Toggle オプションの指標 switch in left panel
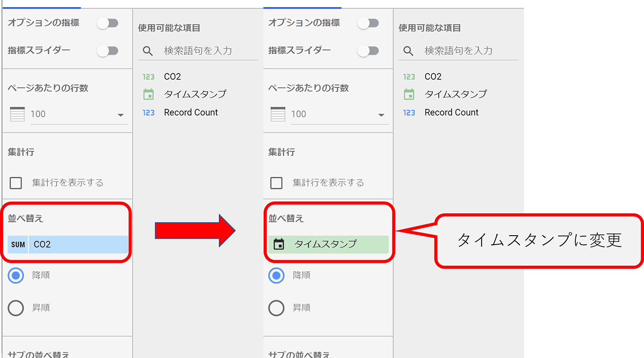 click(x=107, y=23)
